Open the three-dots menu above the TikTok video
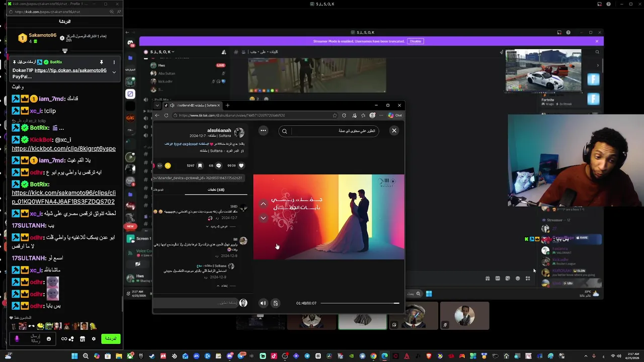 [263, 131]
